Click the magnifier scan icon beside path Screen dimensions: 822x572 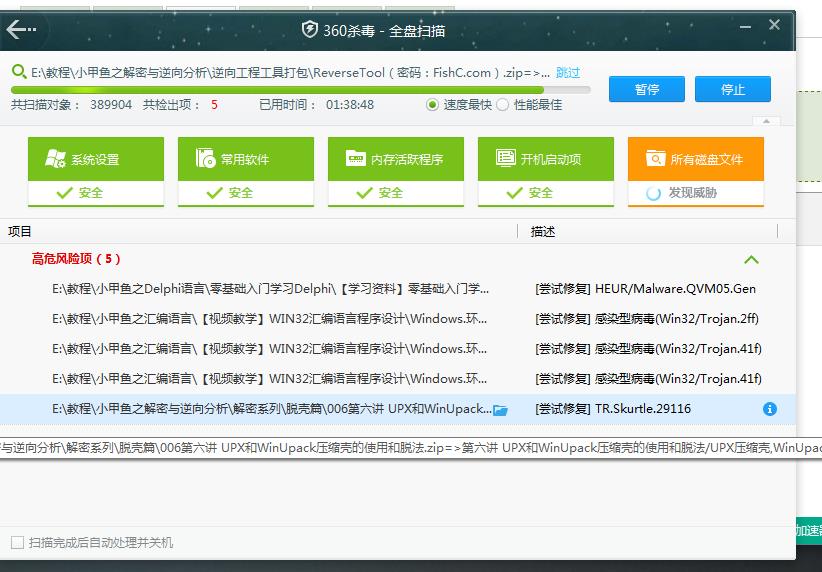(19, 71)
